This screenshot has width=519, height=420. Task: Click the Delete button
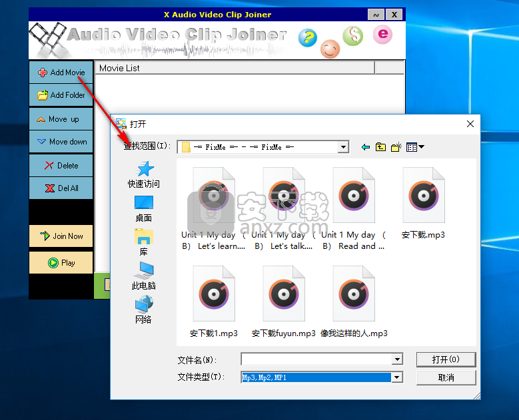coord(61,165)
